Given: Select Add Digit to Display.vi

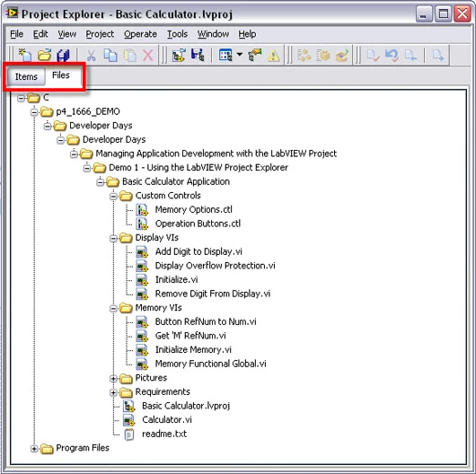Looking at the screenshot, I should 198,251.
